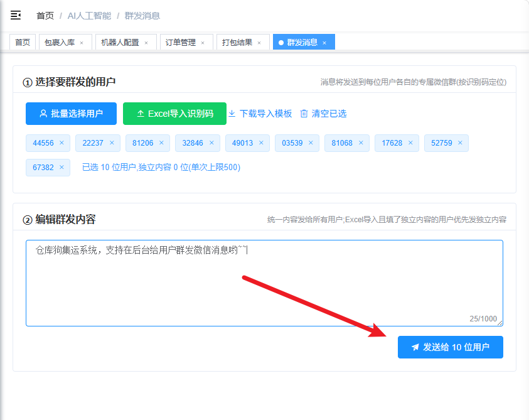This screenshot has height=420, width=529.
Task: Remove user tag 44556
Action: point(61,143)
